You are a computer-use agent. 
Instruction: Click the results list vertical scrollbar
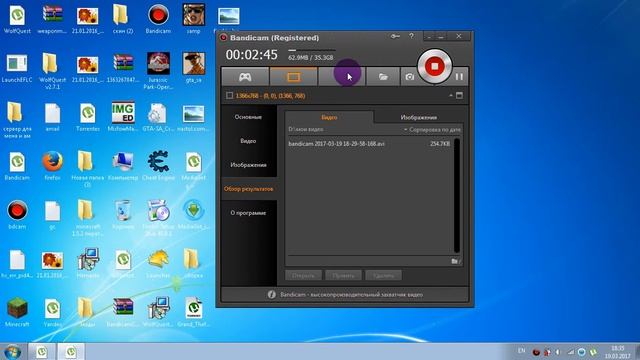coord(457,195)
